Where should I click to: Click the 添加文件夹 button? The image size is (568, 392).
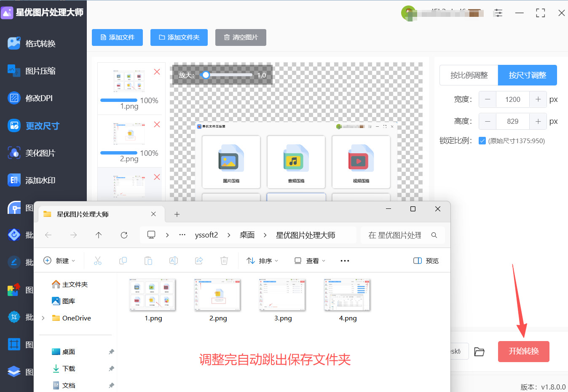179,37
